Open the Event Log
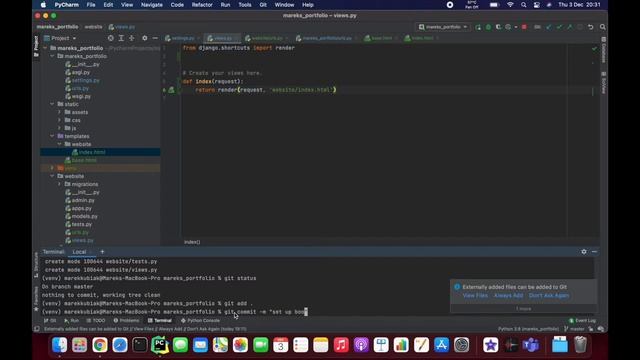The image size is (640, 360). tap(582, 320)
